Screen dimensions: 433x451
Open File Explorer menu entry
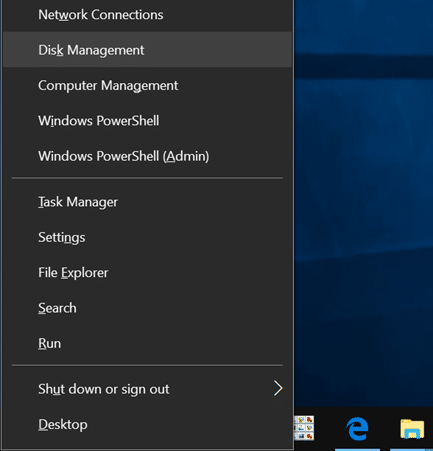pyautogui.click(x=147, y=272)
